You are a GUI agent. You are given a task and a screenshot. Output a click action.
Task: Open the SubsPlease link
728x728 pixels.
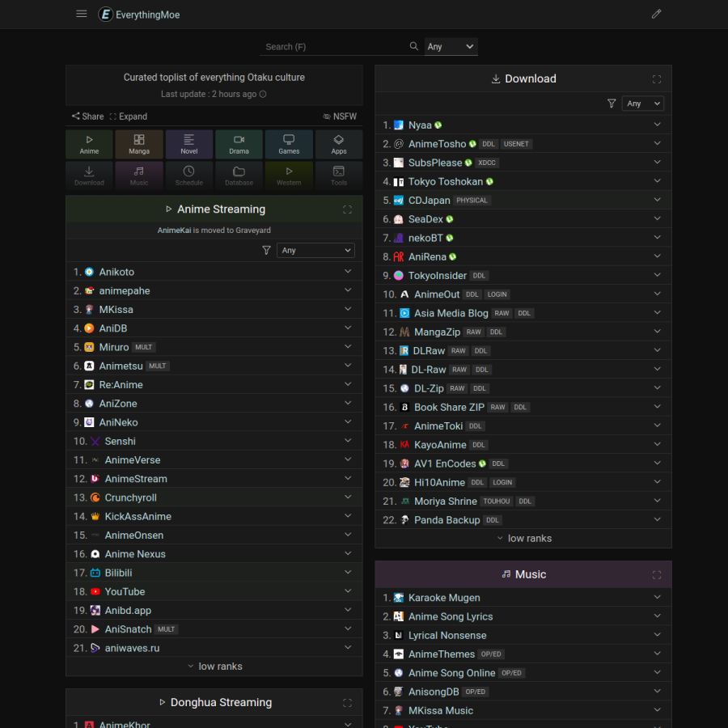click(435, 163)
